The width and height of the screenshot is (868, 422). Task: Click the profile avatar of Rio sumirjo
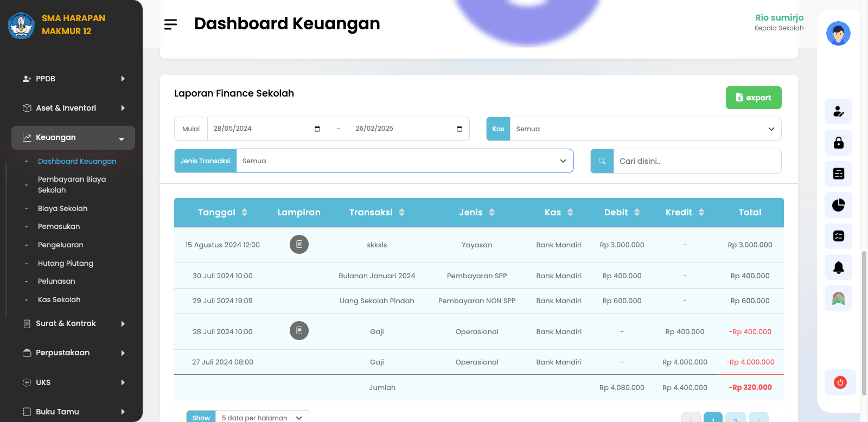[x=838, y=34]
